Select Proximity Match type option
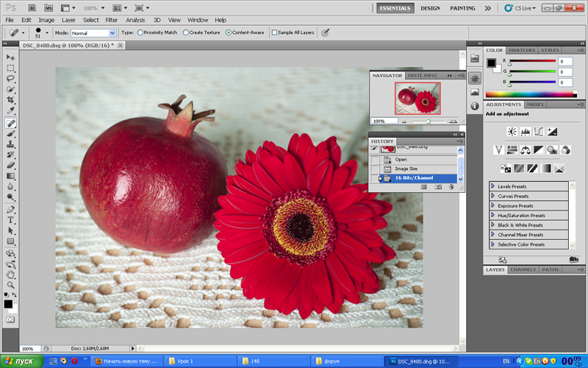The image size is (588, 368). (140, 33)
